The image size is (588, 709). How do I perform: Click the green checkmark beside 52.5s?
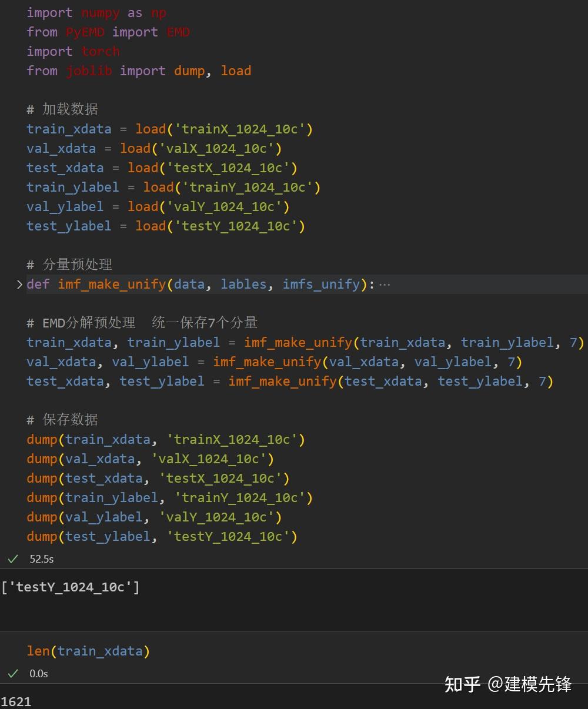(12, 558)
